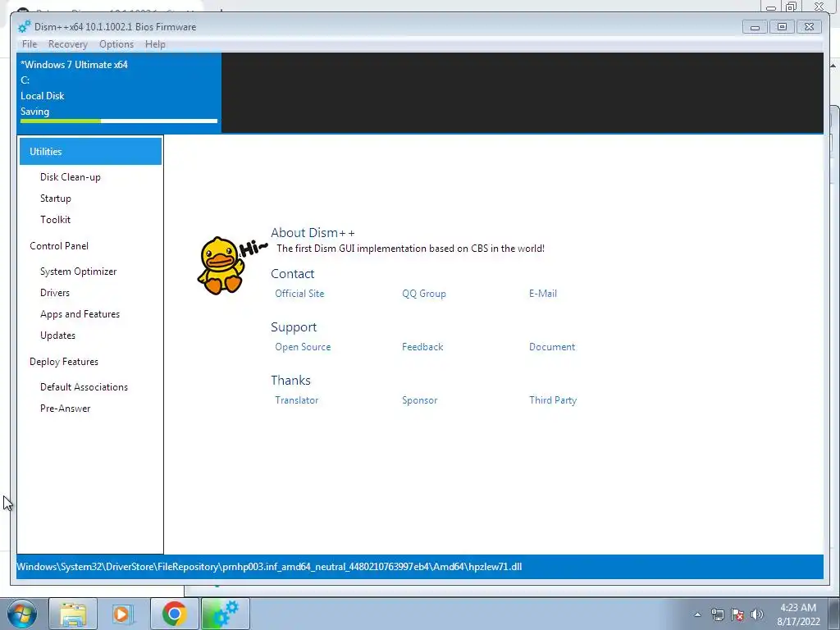The width and height of the screenshot is (840, 630).
Task: Open the Open Source link
Action: pos(303,347)
